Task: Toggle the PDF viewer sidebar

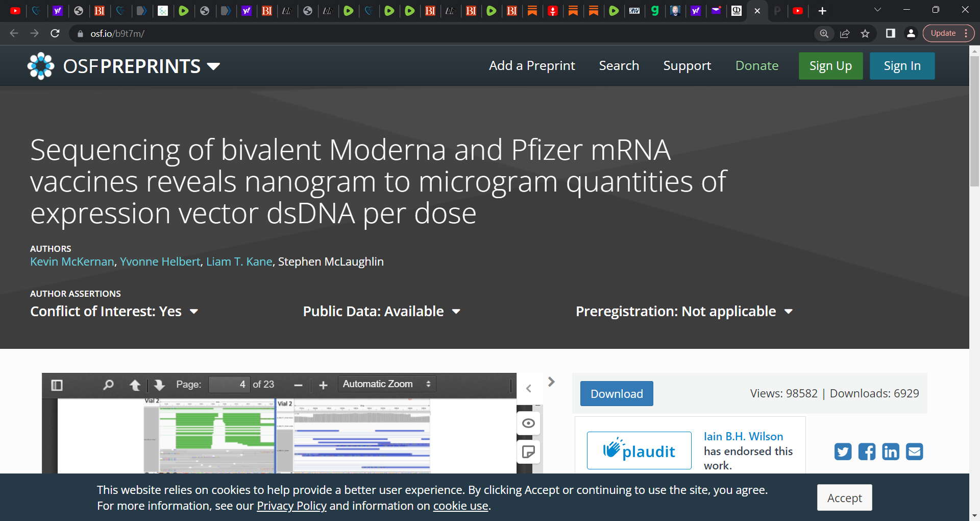Action: tap(57, 385)
